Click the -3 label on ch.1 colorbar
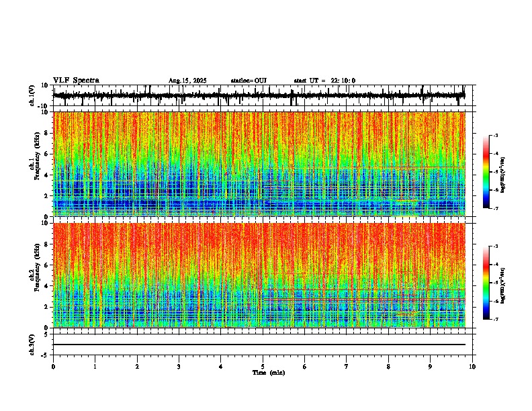Screen dimensions: 532x411 (495, 136)
